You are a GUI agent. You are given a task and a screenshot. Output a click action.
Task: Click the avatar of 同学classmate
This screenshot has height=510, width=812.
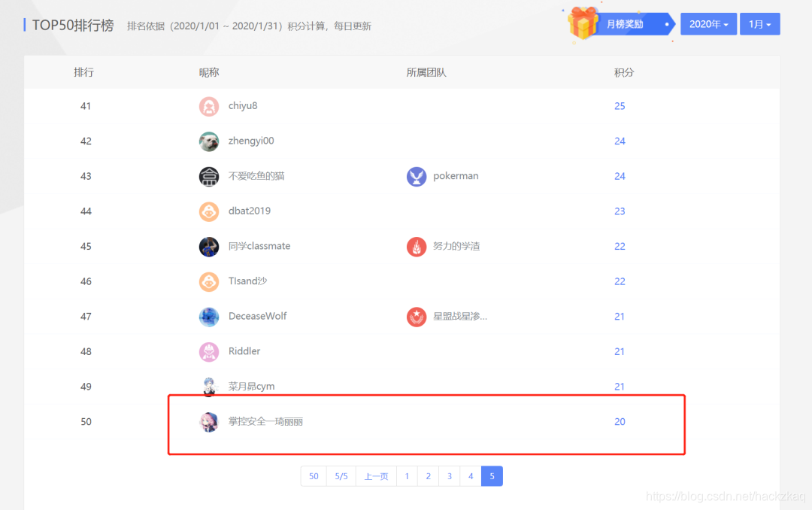[x=209, y=247]
